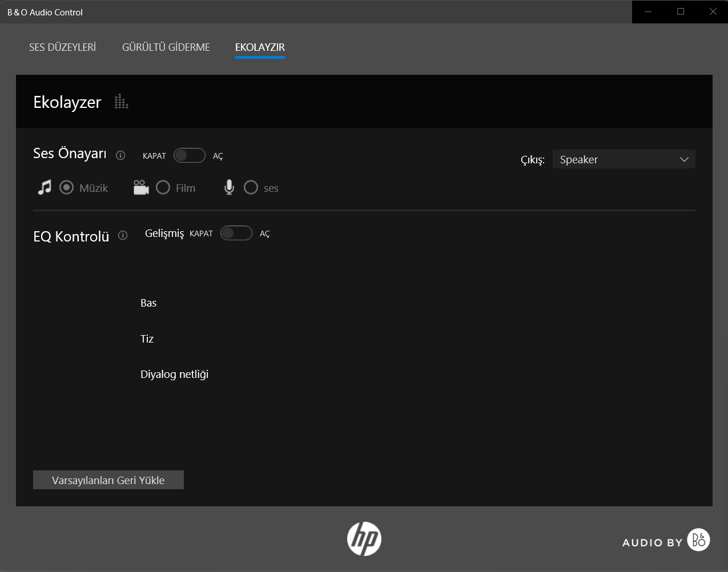Image resolution: width=728 pixels, height=572 pixels.
Task: Maximize the B&O Audio Control window
Action: tap(681, 11)
